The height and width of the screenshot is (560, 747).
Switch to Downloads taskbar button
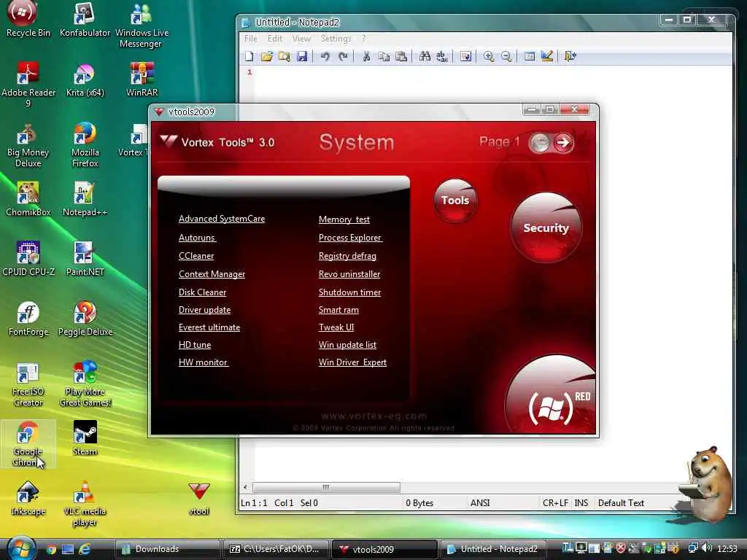pyautogui.click(x=167, y=549)
